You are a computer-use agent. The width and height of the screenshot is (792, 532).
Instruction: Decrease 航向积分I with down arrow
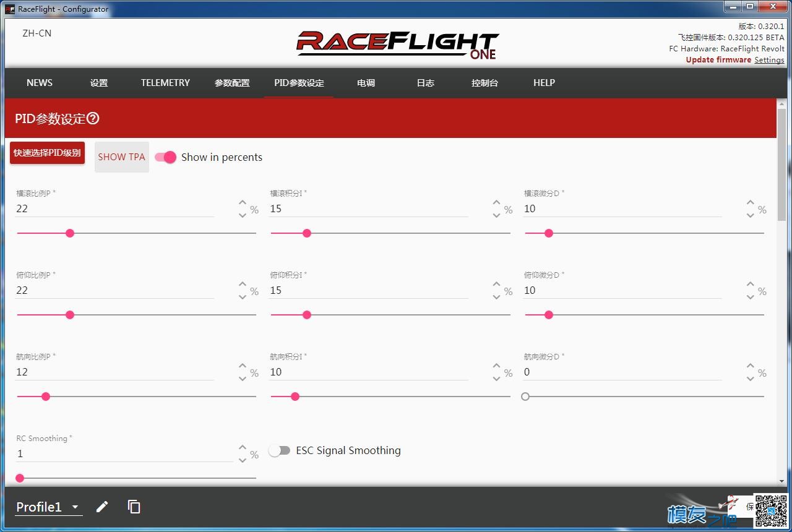pos(496,378)
